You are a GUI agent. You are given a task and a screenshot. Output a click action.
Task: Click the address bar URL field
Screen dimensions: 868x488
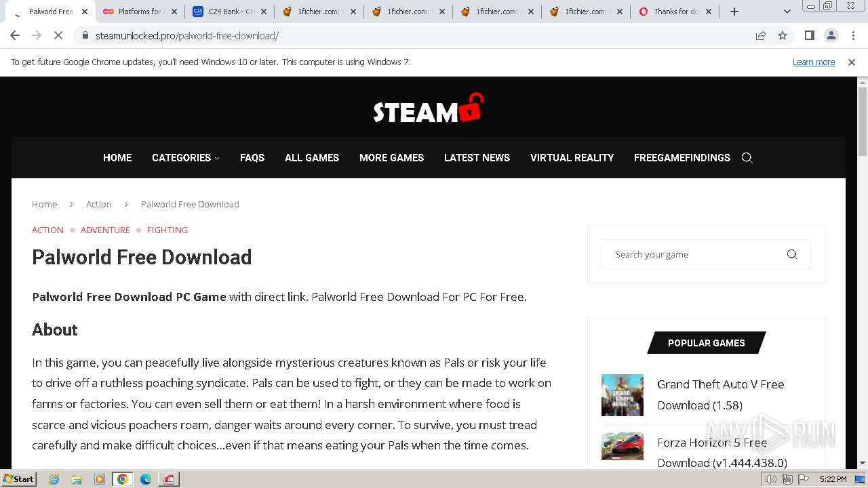pyautogui.click(x=420, y=35)
